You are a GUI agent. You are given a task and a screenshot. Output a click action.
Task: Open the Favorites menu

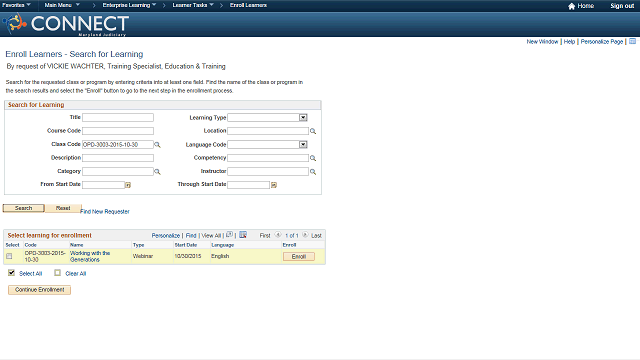[16, 5]
